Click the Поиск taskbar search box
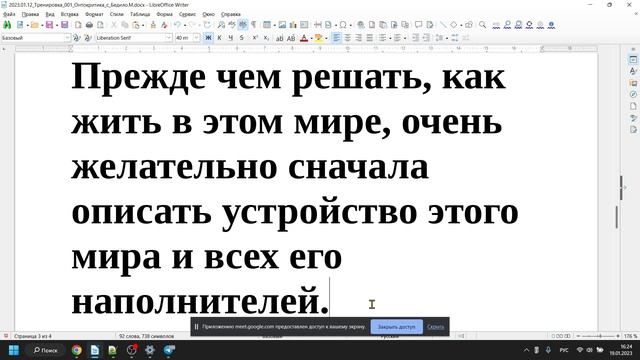 coord(45,350)
